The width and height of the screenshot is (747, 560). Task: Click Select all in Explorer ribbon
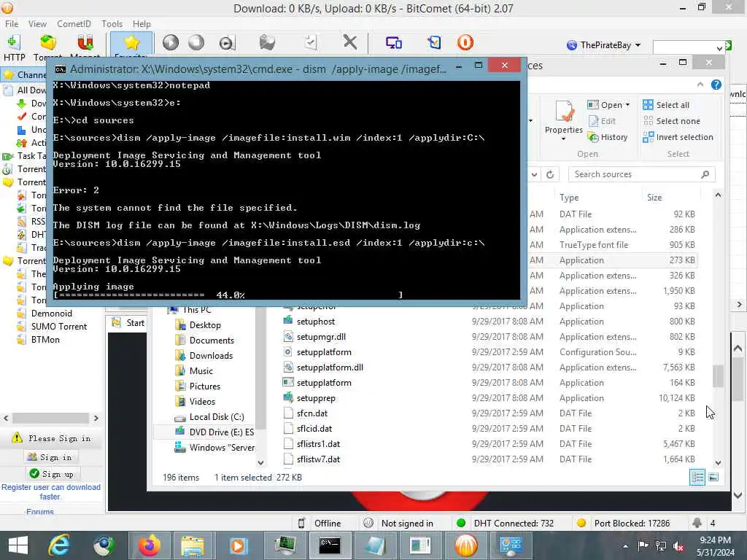coord(666,105)
